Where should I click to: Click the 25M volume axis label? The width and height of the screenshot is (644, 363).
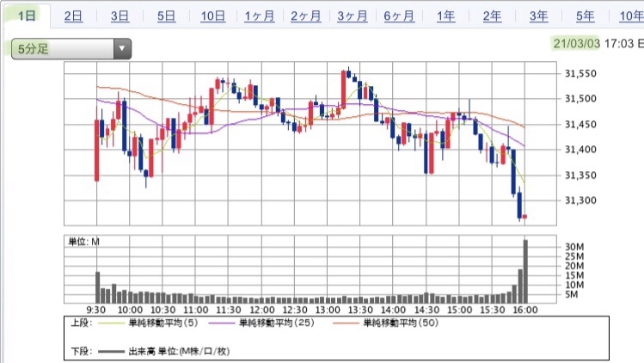[574, 256]
